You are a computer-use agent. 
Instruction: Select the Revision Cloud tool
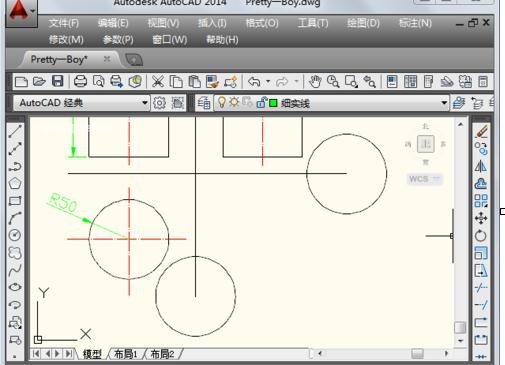point(15,253)
